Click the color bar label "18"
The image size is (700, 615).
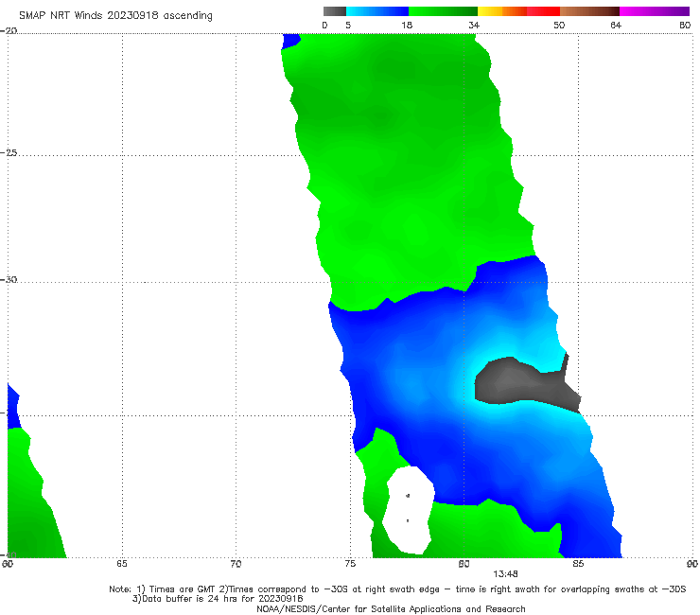click(x=407, y=26)
